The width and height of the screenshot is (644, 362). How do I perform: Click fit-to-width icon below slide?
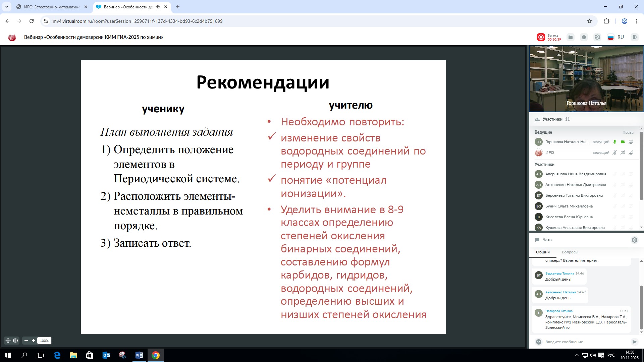(x=16, y=341)
